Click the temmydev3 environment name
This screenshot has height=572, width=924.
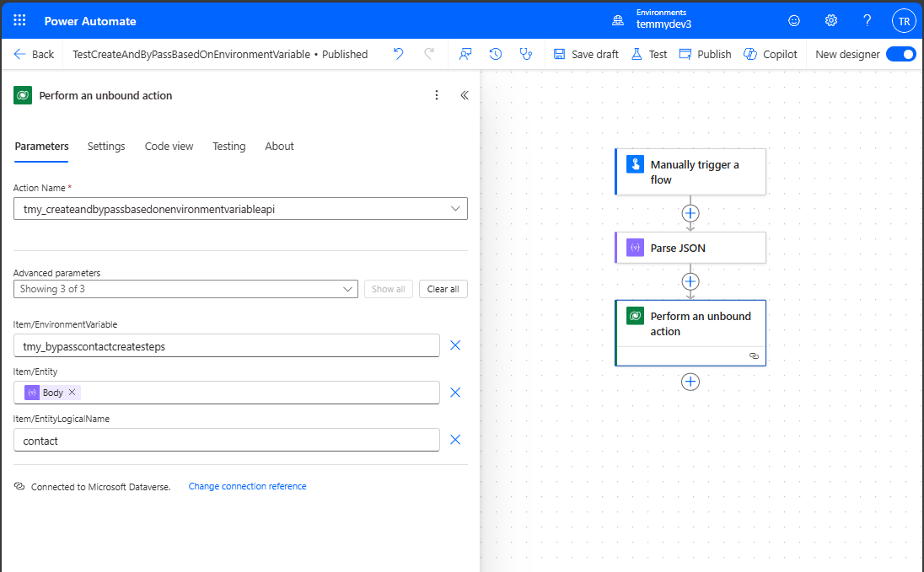pyautogui.click(x=663, y=24)
